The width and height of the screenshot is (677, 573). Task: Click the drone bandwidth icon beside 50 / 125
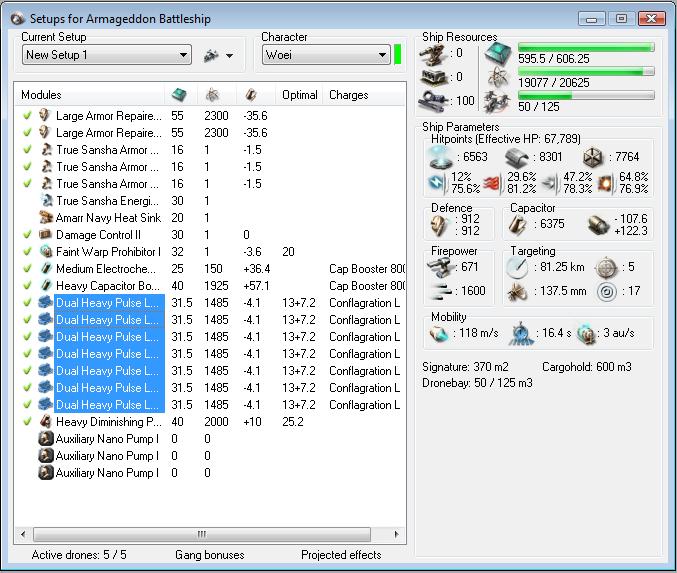tap(498, 102)
